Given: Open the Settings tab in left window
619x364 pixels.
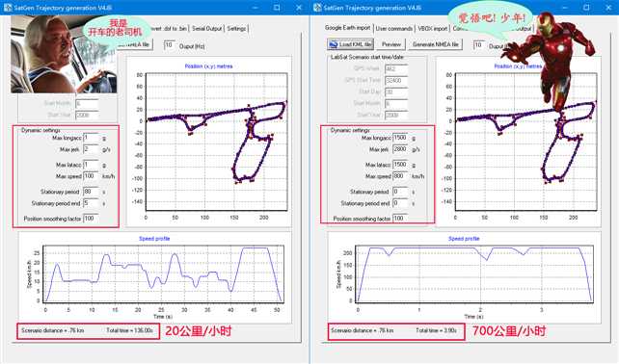Looking at the screenshot, I should coord(236,28).
